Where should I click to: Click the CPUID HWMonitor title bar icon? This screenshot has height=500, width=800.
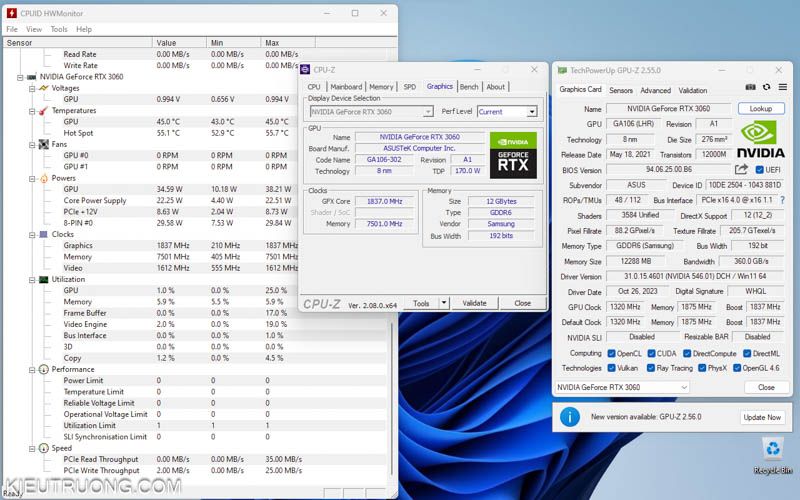click(12, 13)
